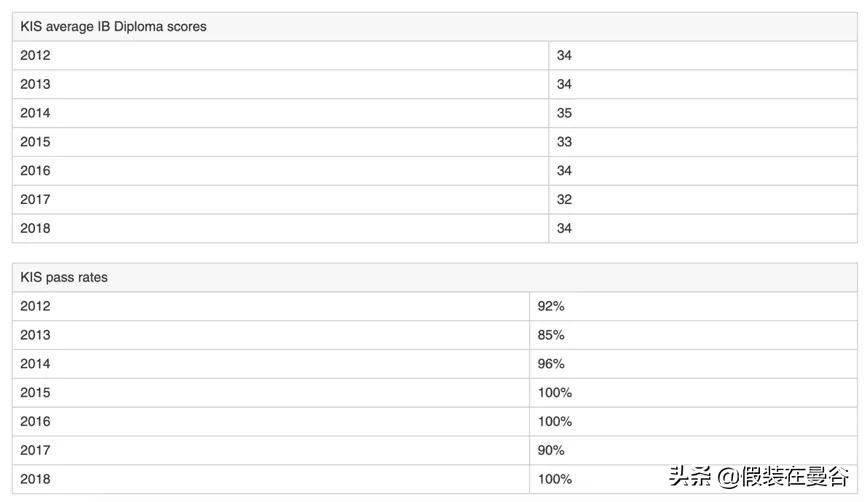
Task: Click the 2014 average score value 35
Action: [x=564, y=113]
